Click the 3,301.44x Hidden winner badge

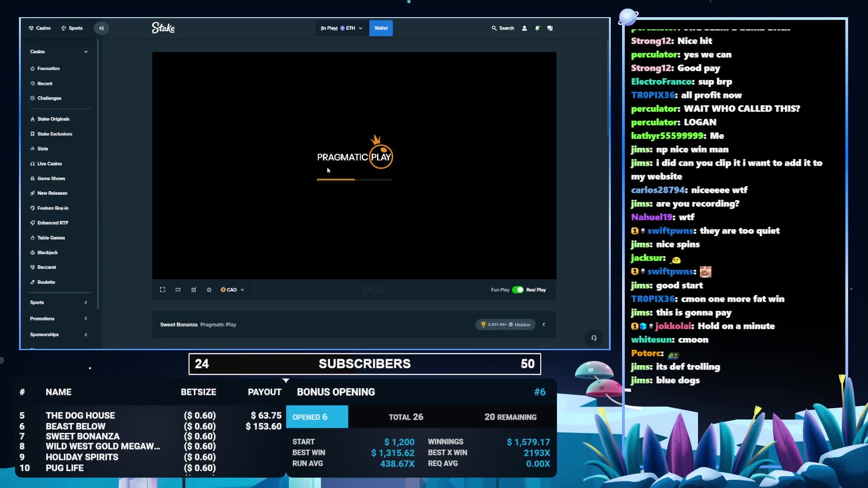[x=505, y=324]
